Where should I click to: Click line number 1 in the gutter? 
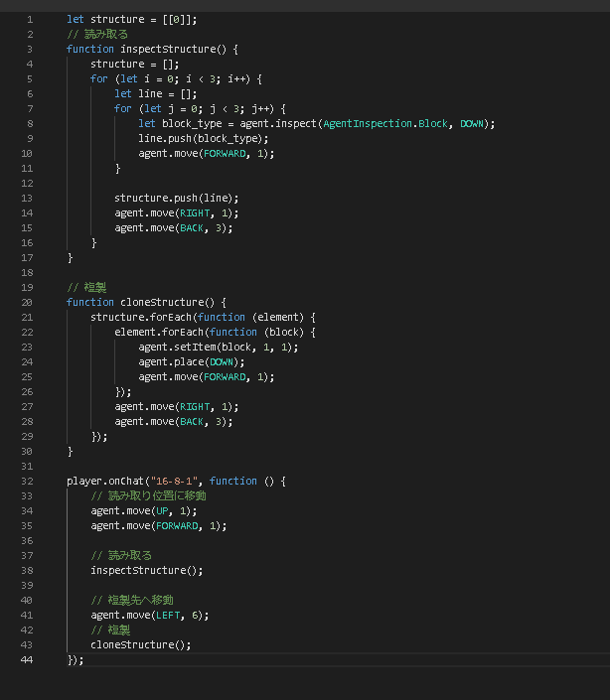pos(29,20)
